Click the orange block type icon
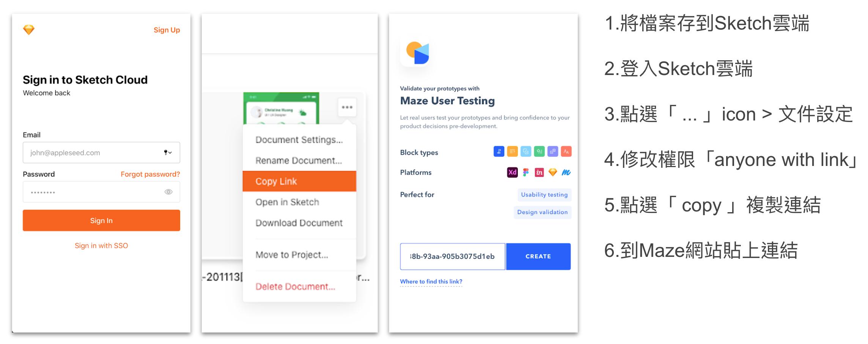 tap(512, 152)
